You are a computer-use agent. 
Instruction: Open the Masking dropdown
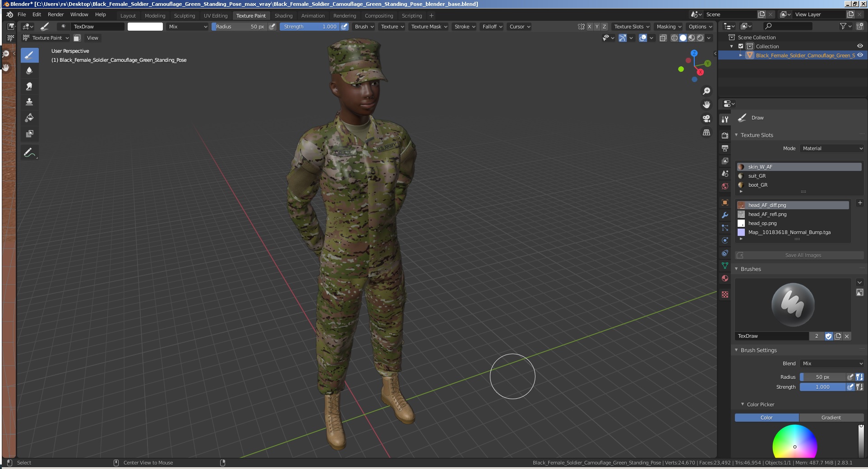point(669,27)
